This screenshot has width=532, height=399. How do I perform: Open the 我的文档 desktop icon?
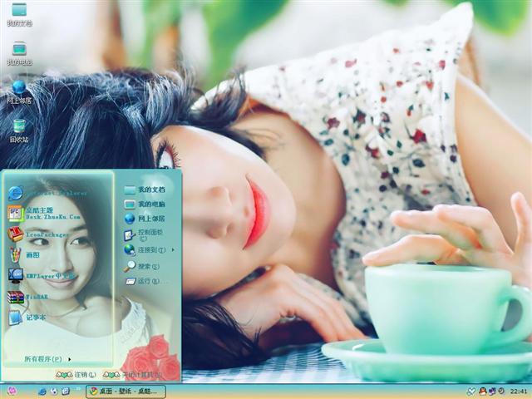pos(19,14)
